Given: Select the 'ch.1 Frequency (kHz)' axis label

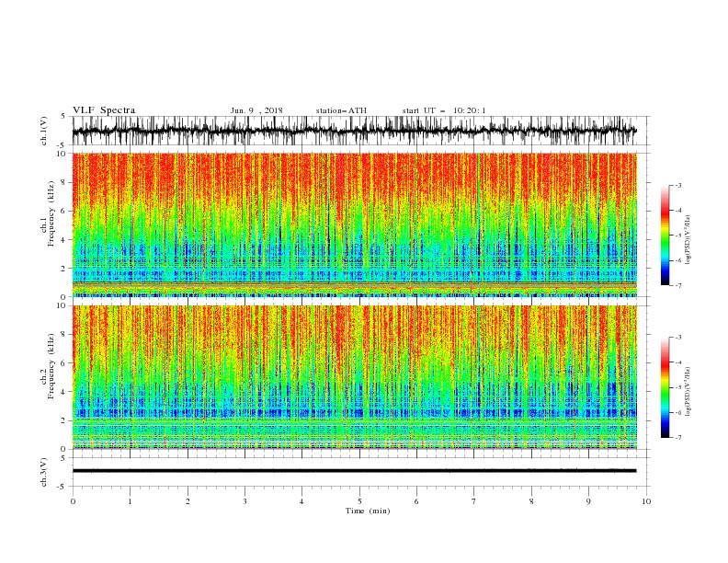Looking at the screenshot, I should 47,214.
